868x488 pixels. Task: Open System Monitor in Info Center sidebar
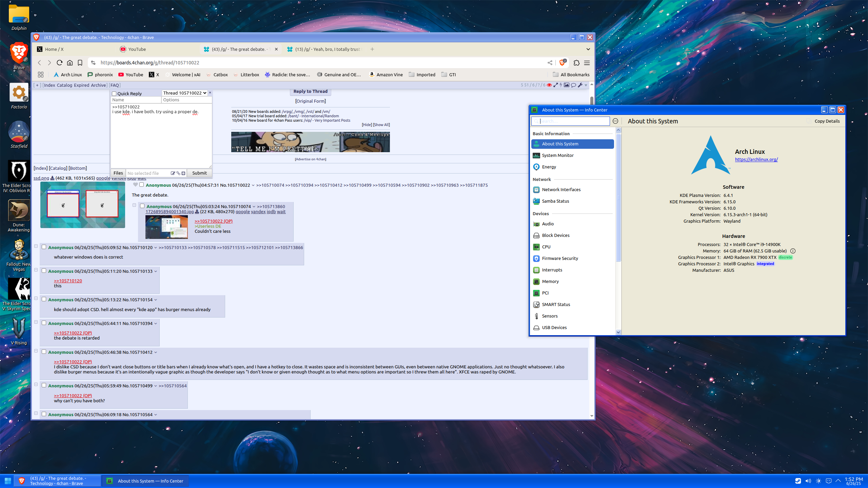[572, 156]
